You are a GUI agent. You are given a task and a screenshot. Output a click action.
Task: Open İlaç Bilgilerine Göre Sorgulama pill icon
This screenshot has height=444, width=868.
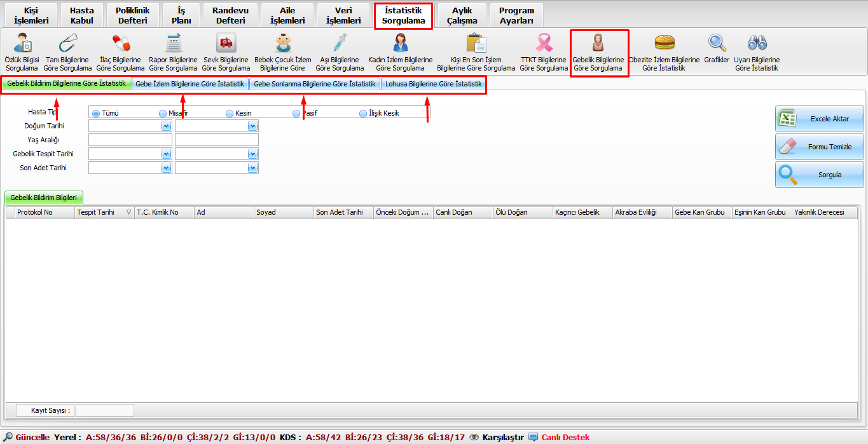pyautogui.click(x=120, y=43)
